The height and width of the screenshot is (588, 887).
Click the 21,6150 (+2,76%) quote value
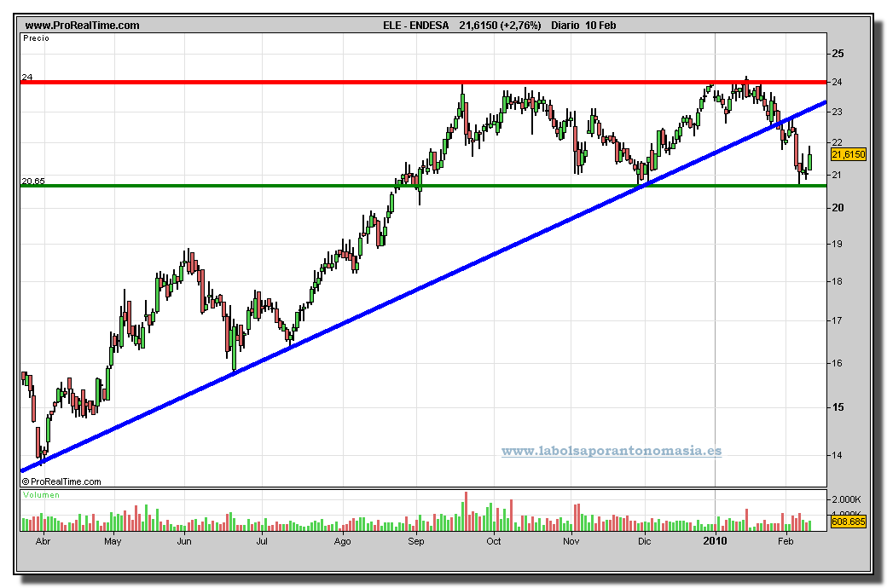pos(500,26)
